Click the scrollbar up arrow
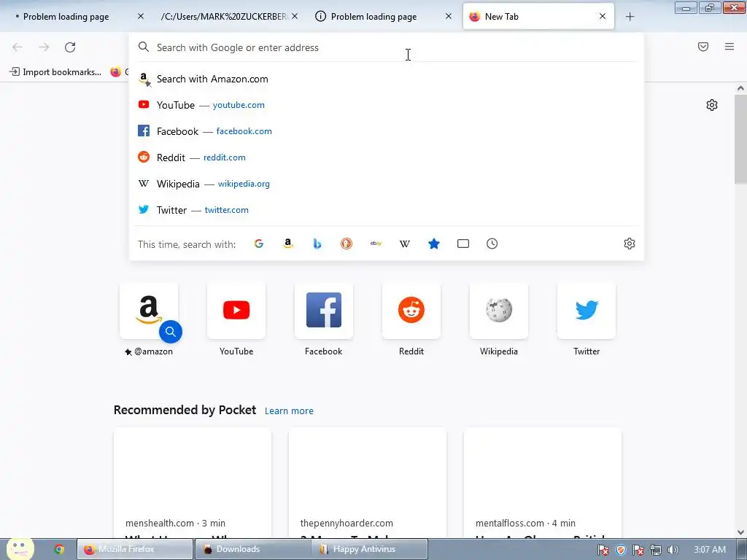This screenshot has width=747, height=560. [x=740, y=88]
